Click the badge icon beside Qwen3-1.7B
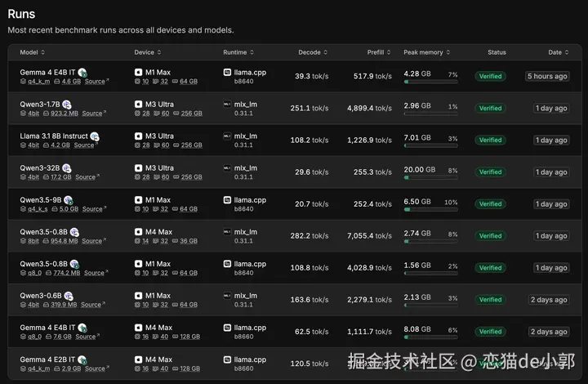The width and height of the screenshot is (588, 384). pyautogui.click(x=67, y=105)
